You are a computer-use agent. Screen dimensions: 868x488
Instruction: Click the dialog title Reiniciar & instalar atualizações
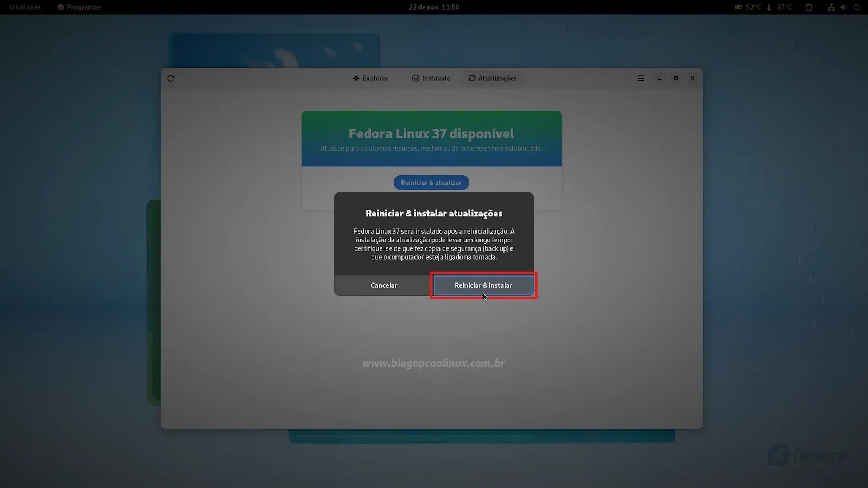(x=434, y=213)
